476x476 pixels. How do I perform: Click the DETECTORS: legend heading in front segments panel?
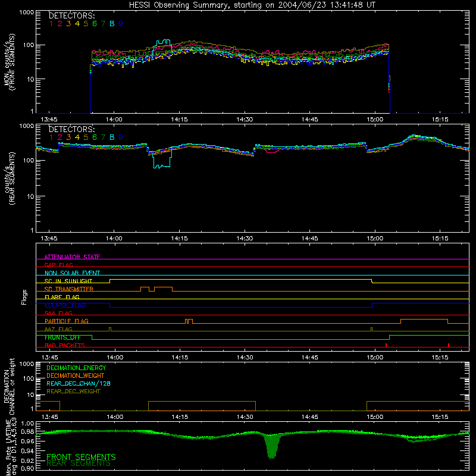click(72, 15)
